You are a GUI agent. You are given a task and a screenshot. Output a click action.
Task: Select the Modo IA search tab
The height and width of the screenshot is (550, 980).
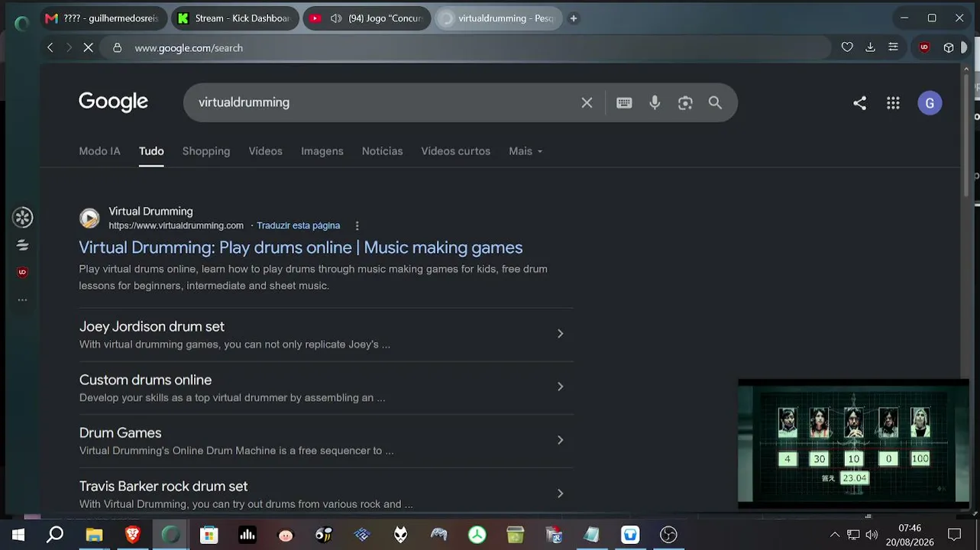coord(99,151)
